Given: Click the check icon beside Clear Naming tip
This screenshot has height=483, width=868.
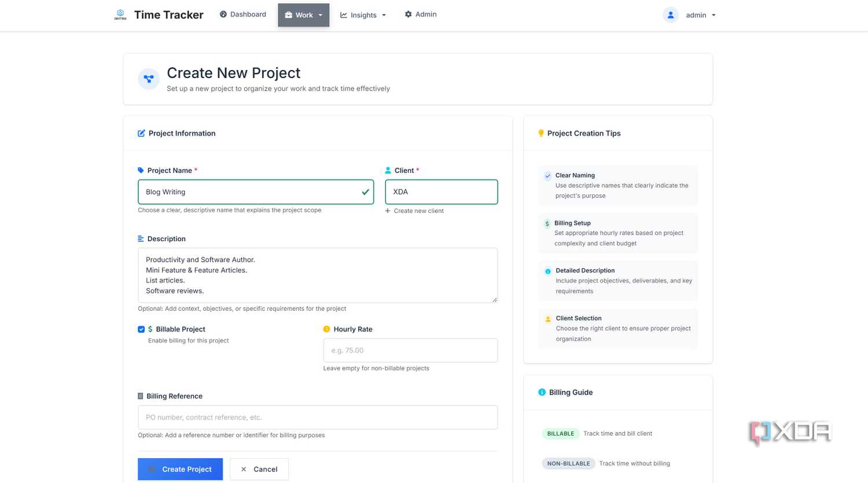Looking at the screenshot, I should 547,176.
